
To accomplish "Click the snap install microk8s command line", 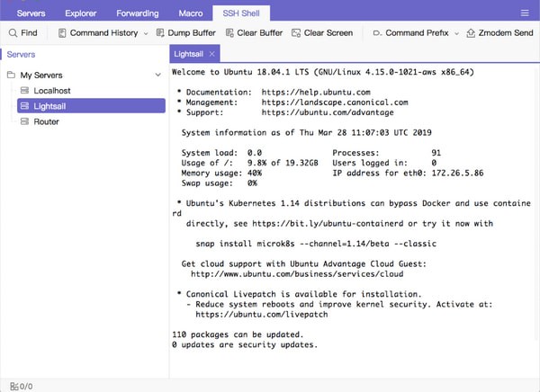I will coord(316,244).
